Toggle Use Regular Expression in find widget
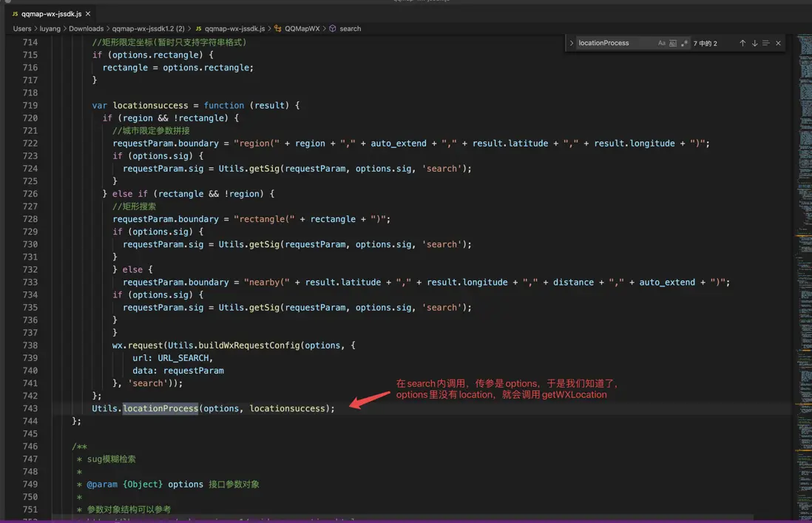 684,44
